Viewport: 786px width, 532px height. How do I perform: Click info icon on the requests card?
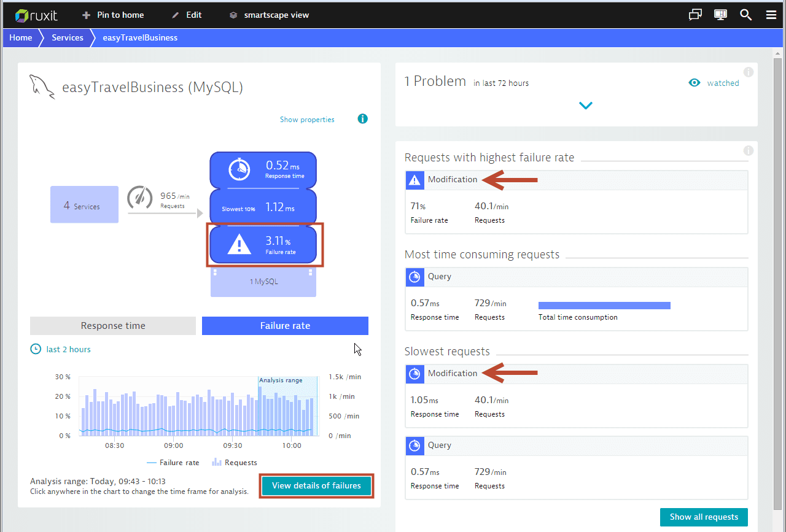click(748, 150)
